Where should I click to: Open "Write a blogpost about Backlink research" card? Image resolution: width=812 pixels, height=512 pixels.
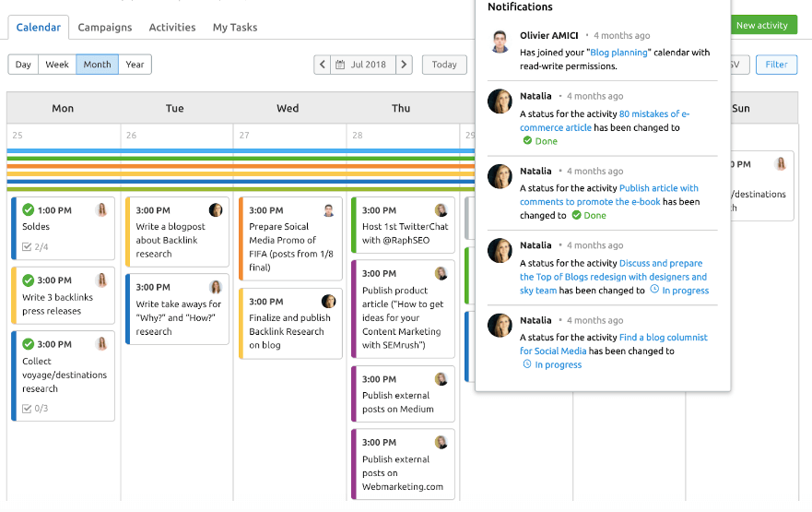(177, 232)
